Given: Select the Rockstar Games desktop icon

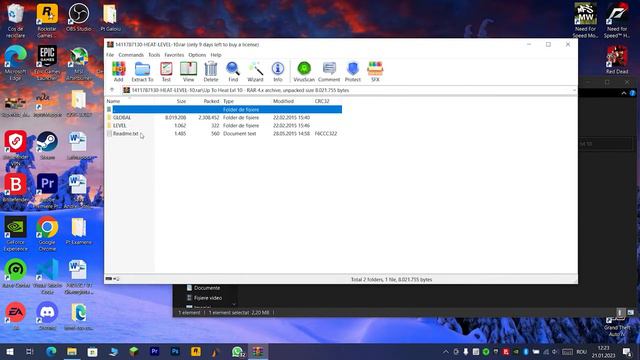Looking at the screenshot, I should (x=47, y=20).
